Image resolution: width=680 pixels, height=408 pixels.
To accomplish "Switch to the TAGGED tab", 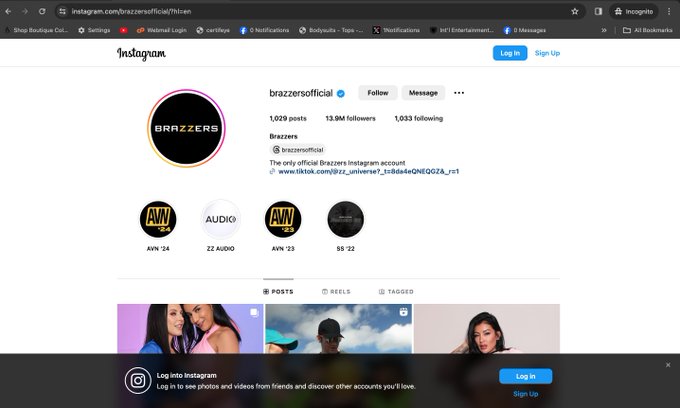I will tap(396, 291).
